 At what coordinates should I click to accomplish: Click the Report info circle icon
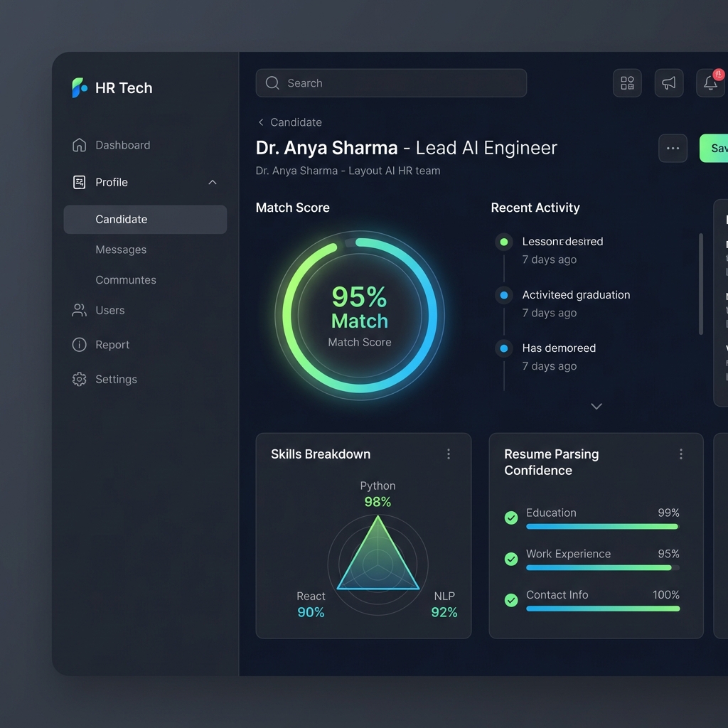79,345
